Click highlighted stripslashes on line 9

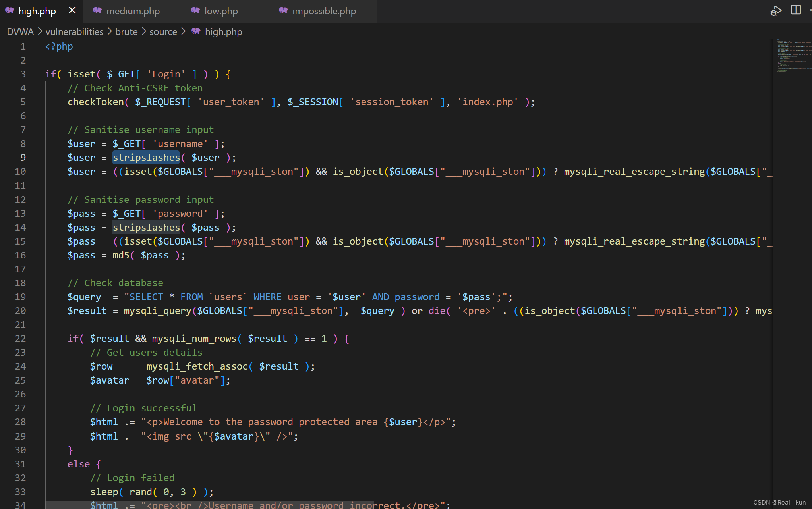[x=146, y=158]
